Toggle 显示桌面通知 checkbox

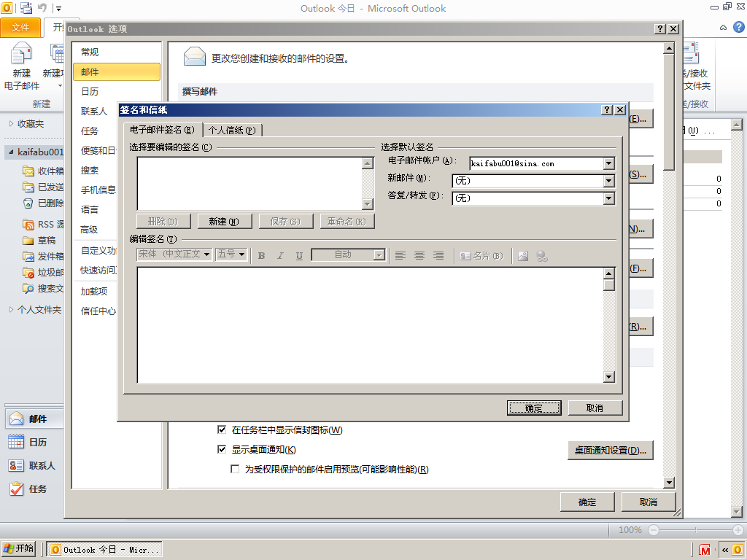coord(222,449)
